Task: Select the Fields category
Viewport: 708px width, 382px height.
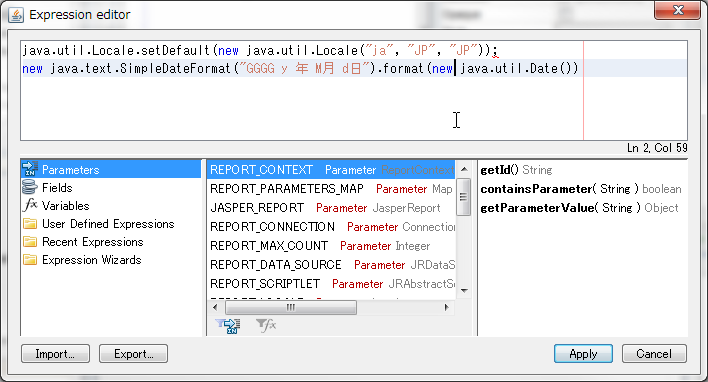Action: tap(57, 187)
